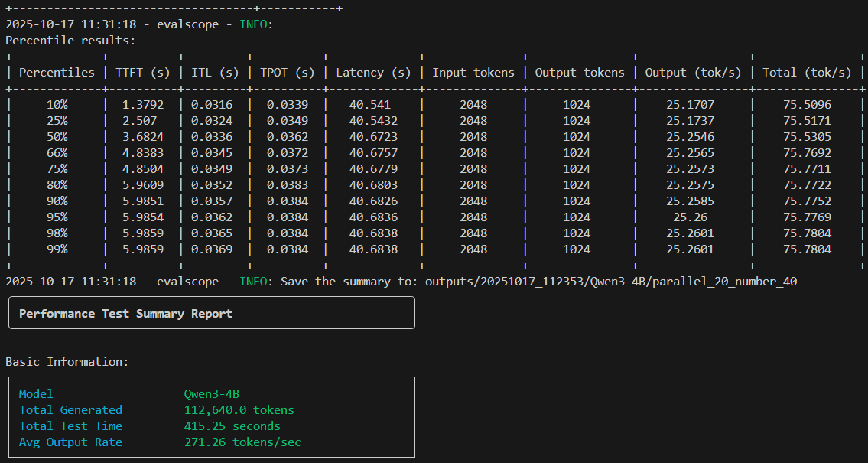Click Latency value 40.6803
Screen dimensions: 868x463
(374, 185)
